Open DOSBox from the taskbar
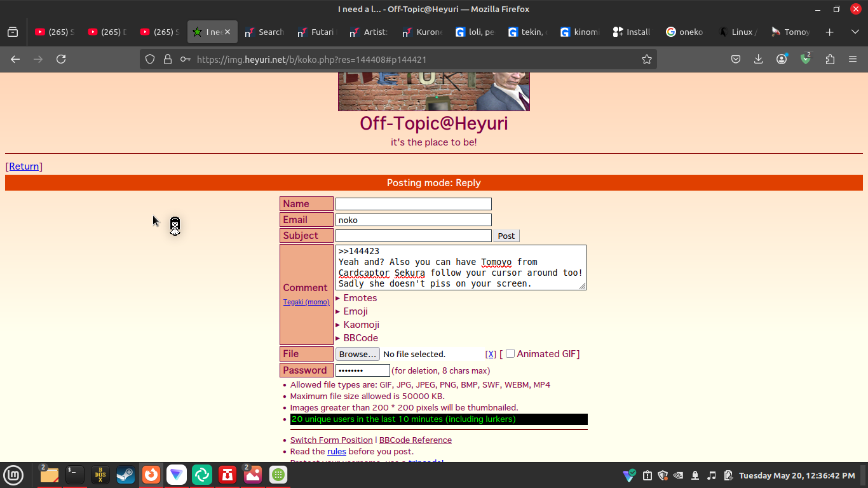Image resolution: width=868 pixels, height=488 pixels. click(100, 475)
